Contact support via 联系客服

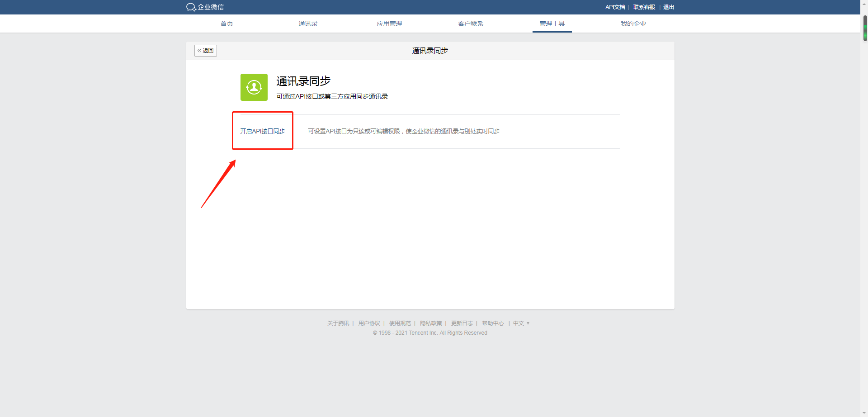[x=644, y=7]
